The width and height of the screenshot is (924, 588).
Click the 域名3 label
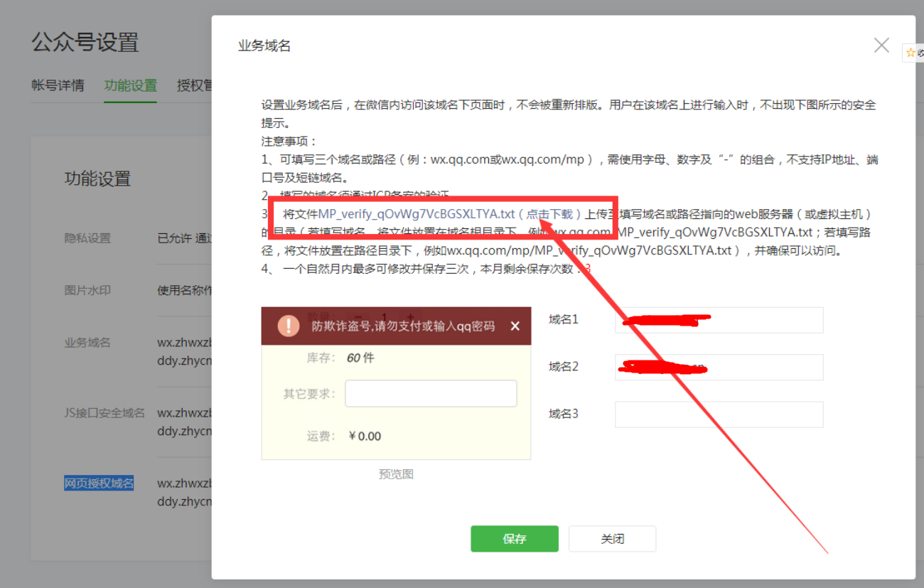coord(564,414)
